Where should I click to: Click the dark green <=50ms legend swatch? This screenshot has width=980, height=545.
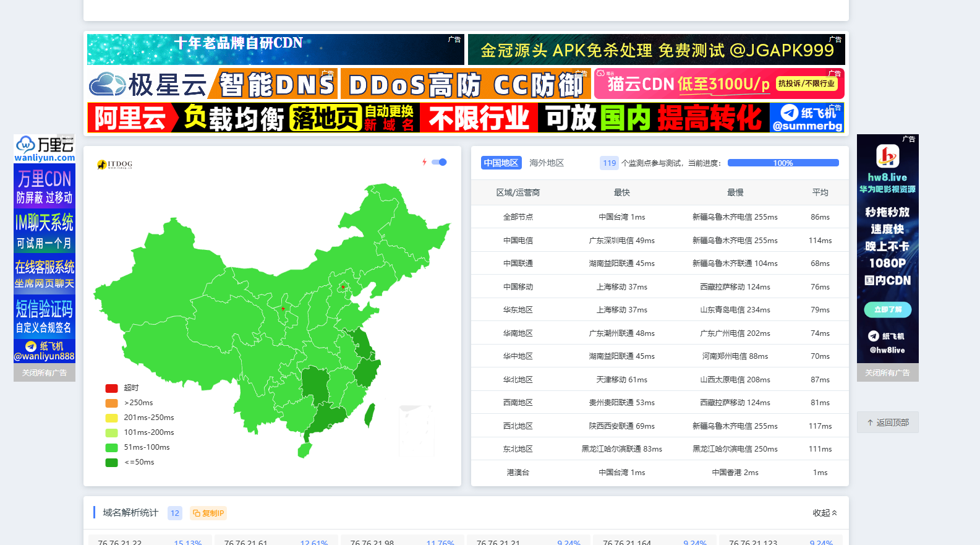click(112, 463)
